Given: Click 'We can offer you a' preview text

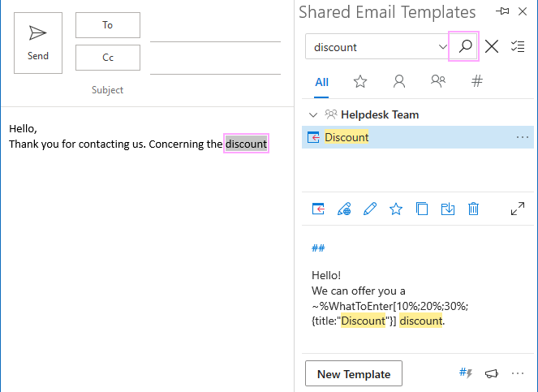Looking at the screenshot, I should (358, 291).
